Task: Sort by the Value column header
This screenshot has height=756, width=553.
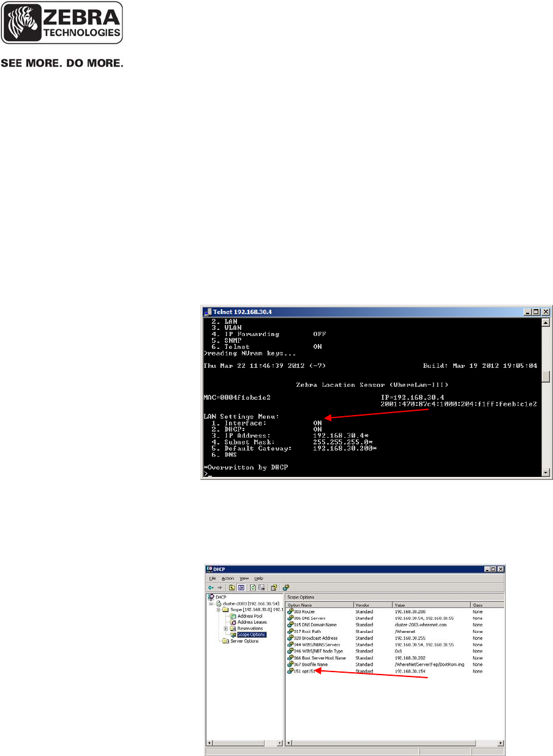Action: [x=431, y=605]
